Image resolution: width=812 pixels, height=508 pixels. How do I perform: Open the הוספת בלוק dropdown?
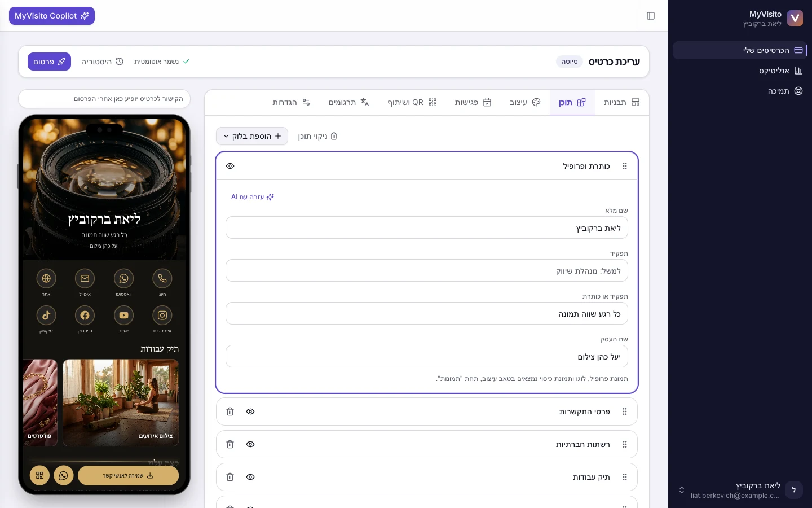pos(252,136)
